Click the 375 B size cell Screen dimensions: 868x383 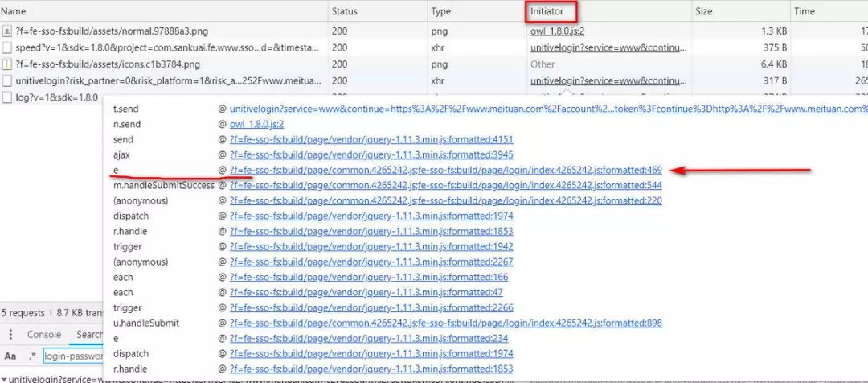(773, 48)
